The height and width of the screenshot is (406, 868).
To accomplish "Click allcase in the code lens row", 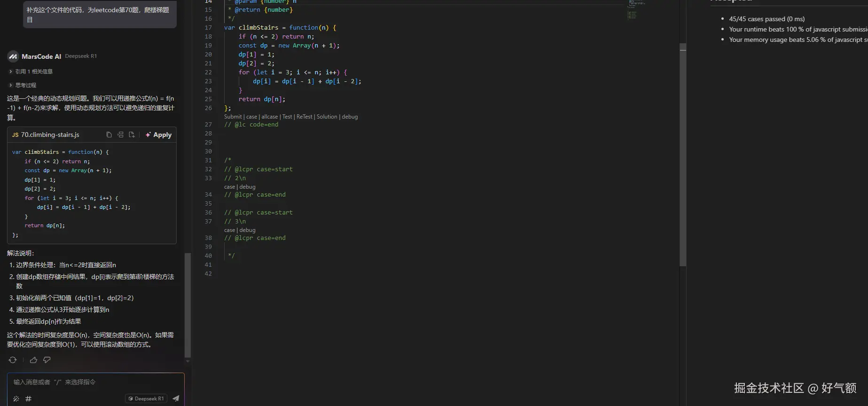I will coord(269,117).
